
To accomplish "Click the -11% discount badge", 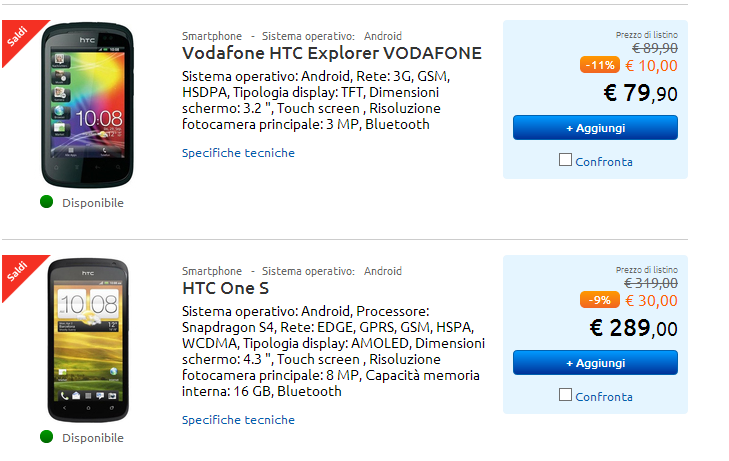I will (x=600, y=65).
